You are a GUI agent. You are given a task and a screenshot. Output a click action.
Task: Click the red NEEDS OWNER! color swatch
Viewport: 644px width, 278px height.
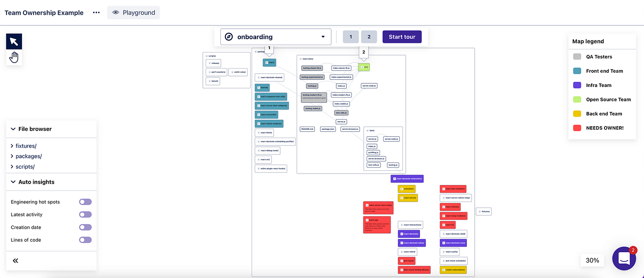pos(577,127)
